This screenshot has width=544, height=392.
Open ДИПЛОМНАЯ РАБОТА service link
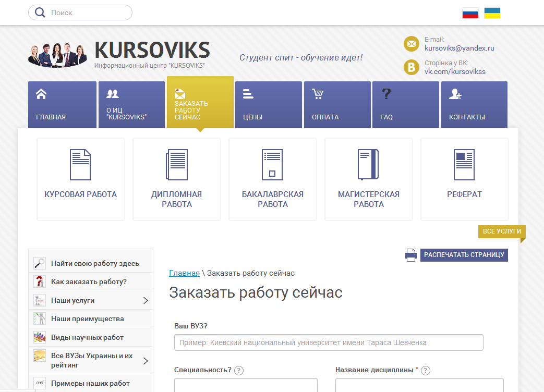(177, 199)
